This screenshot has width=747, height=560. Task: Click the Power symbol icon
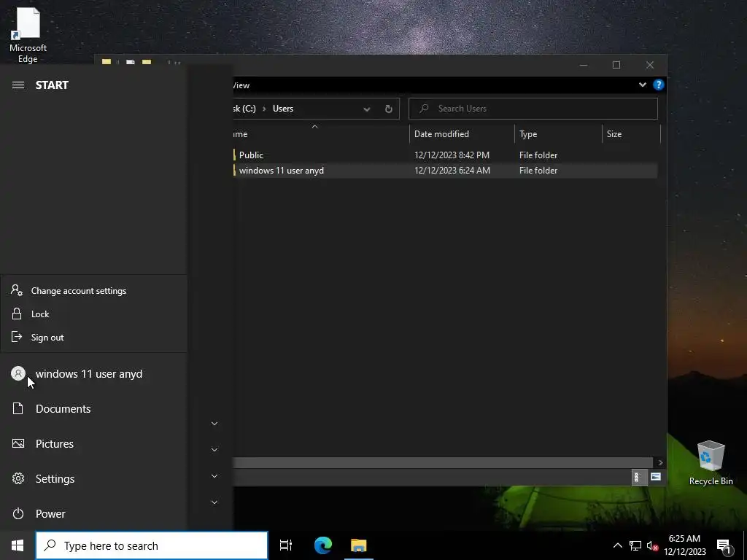[18, 513]
